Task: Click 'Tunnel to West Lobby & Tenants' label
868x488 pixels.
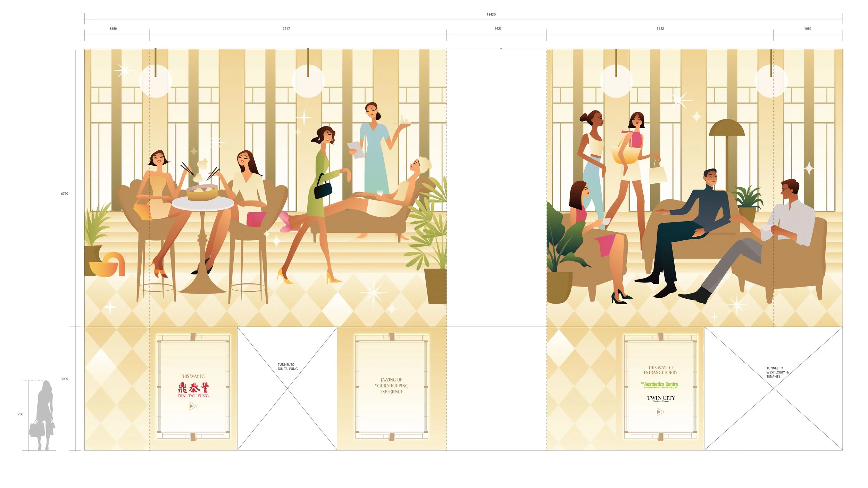Action: point(777,372)
